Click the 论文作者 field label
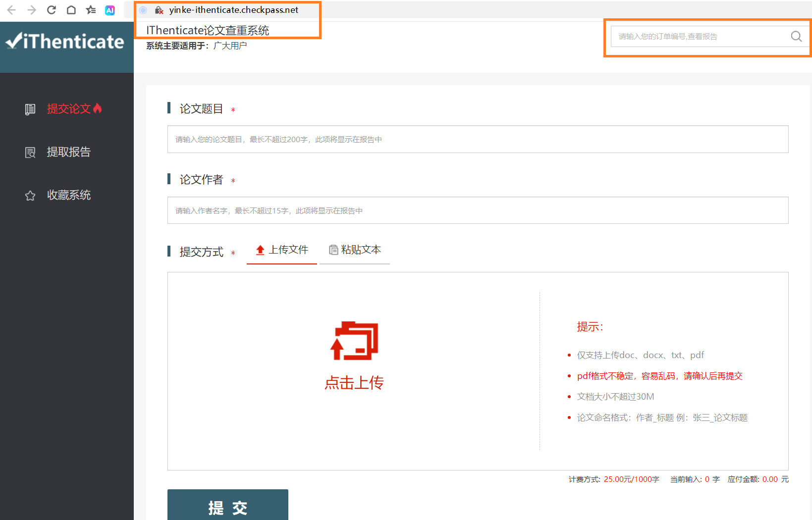 [201, 180]
